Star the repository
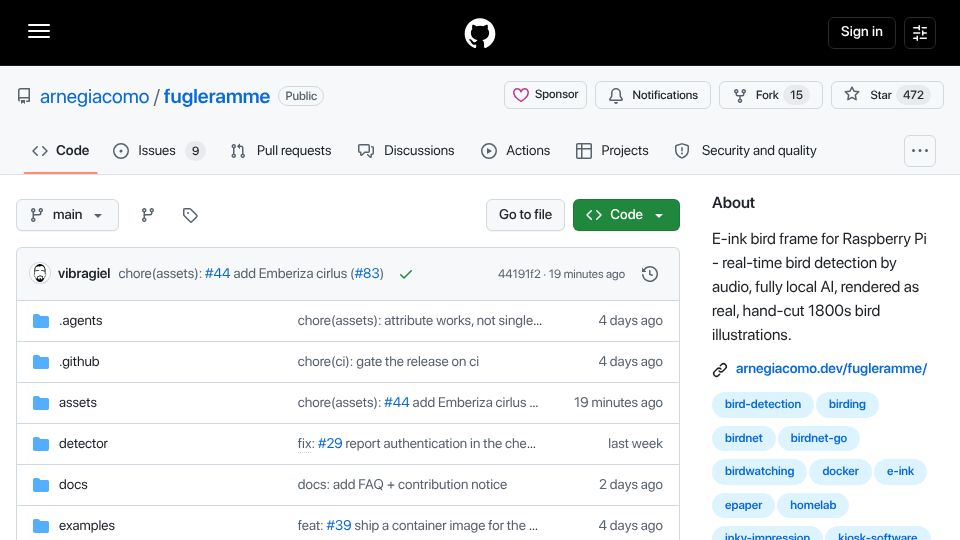Image resolution: width=960 pixels, height=540 pixels. 887,95
